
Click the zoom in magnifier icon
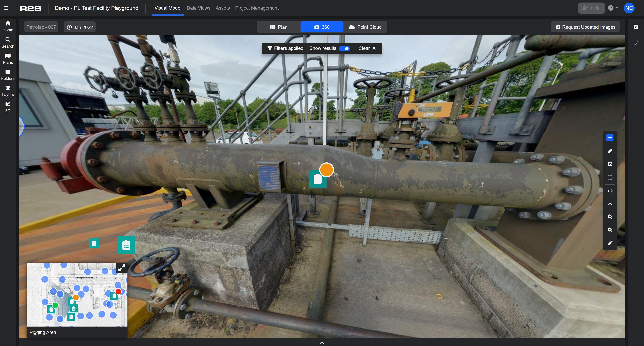pos(610,217)
